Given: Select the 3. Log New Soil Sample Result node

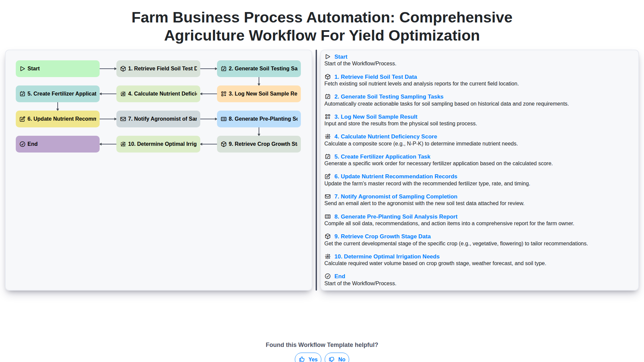Looking at the screenshot, I should click(259, 94).
